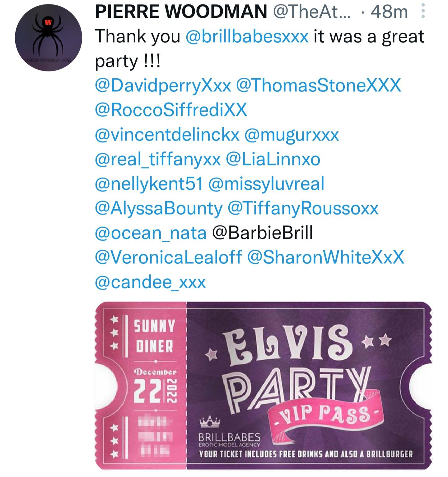Visit the @AlyssaBounty mention

159,208
